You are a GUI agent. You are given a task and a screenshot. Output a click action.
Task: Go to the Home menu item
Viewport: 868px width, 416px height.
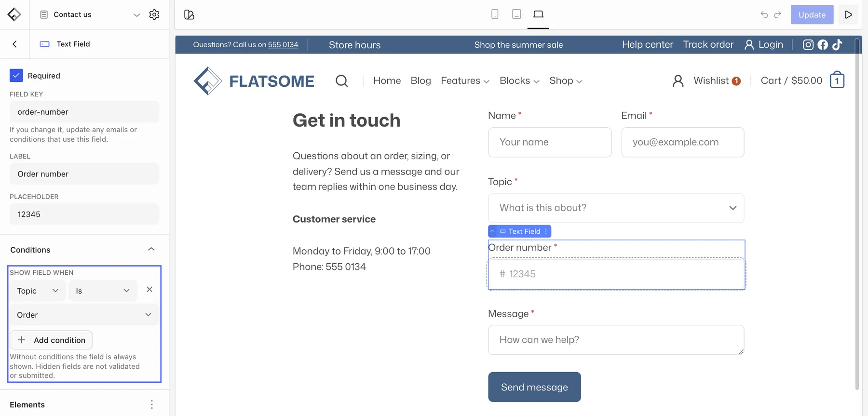point(387,81)
